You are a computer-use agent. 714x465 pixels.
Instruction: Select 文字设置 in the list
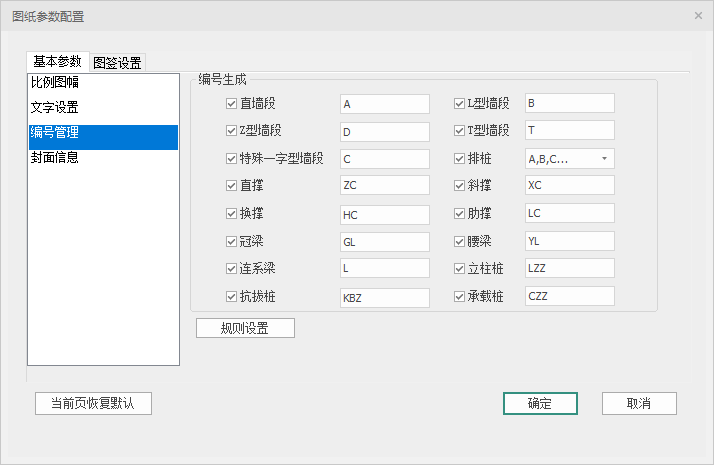click(55, 108)
